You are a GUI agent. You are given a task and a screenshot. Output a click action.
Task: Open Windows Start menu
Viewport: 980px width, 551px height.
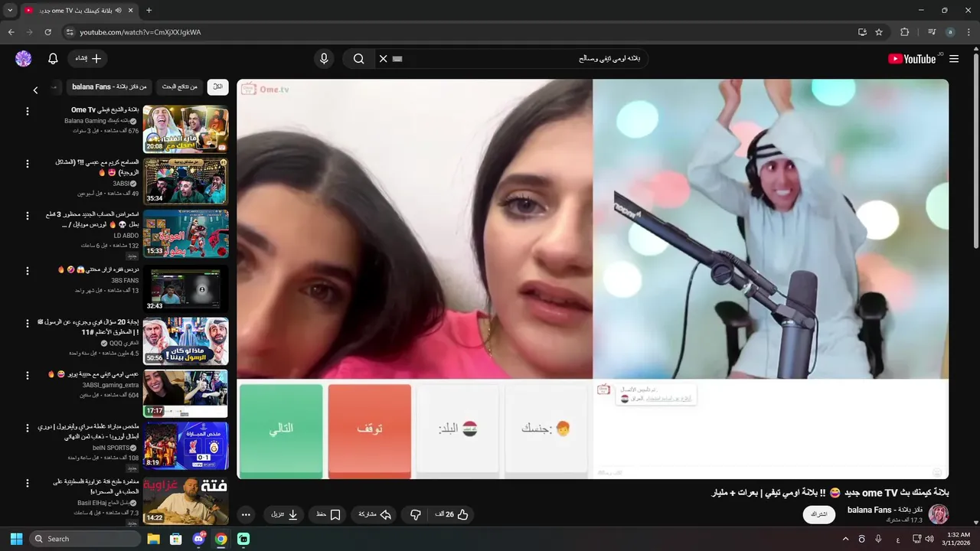(16, 539)
